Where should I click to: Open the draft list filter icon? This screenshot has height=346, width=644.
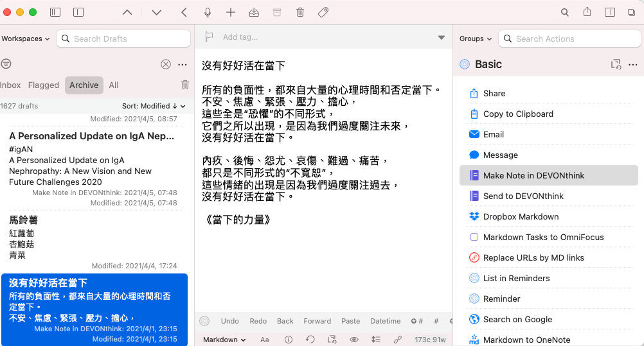6,64
